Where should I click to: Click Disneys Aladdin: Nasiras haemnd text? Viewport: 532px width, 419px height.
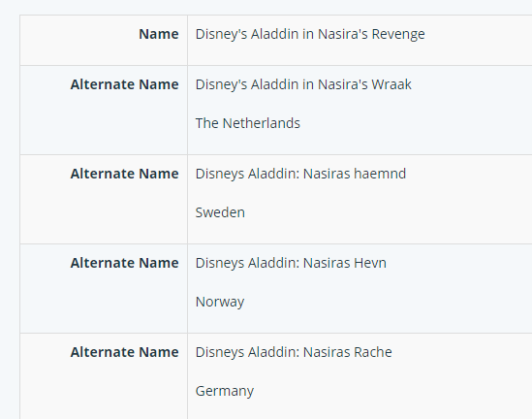click(300, 174)
